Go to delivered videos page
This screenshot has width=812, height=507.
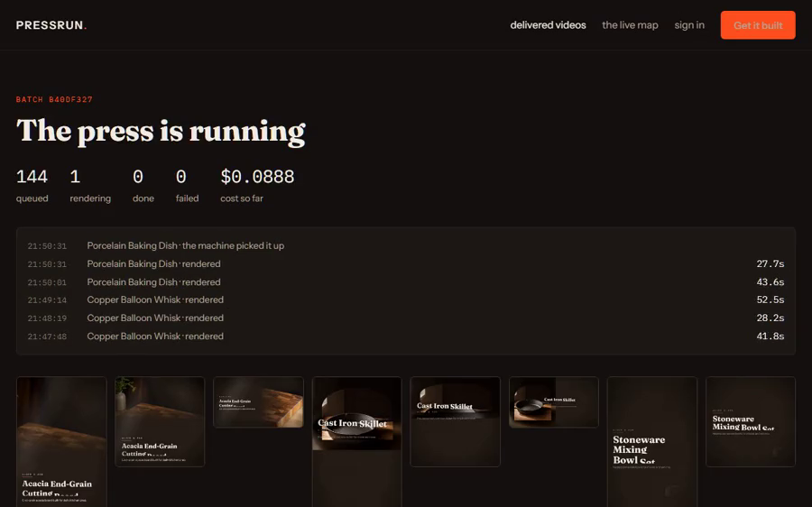548,25
